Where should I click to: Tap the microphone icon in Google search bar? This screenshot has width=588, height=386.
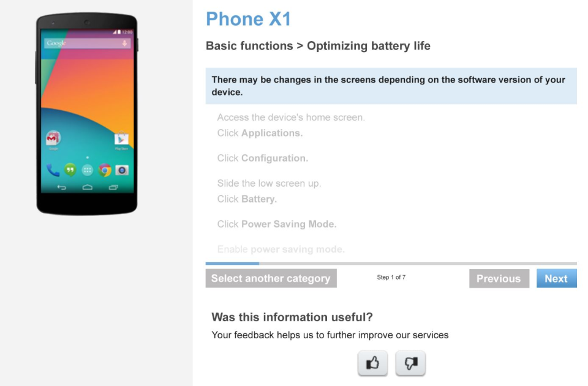[124, 43]
